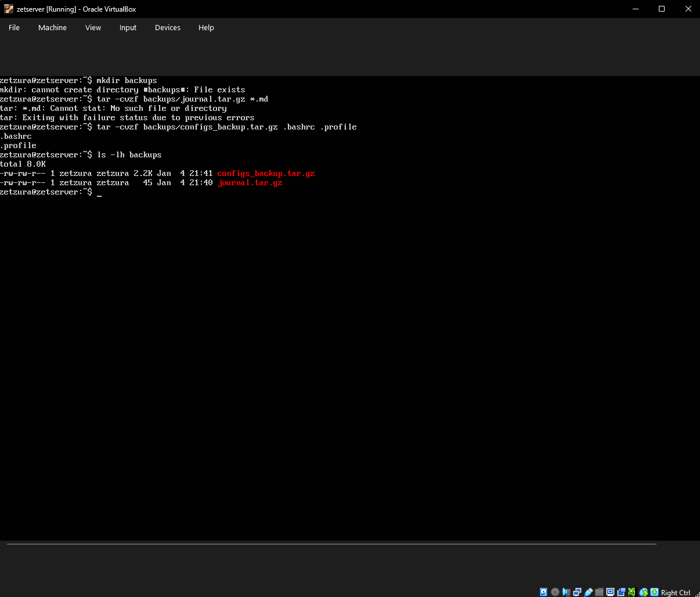The image size is (700, 597).
Task: Open the optical drive status icon
Action: click(555, 592)
